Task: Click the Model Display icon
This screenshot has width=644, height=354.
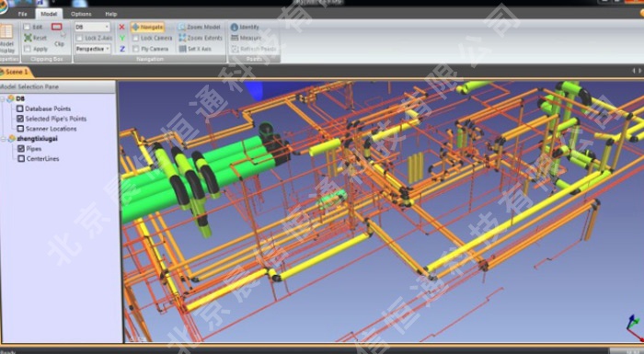Action: click(6, 32)
